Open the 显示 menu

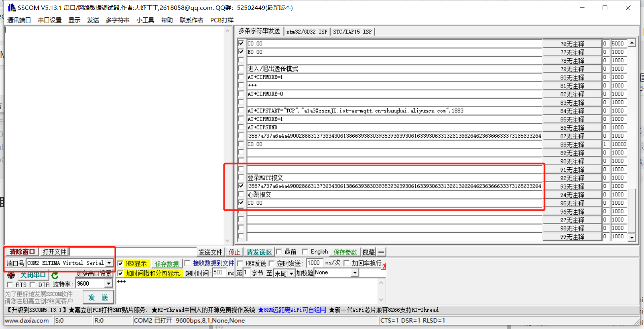74,20
